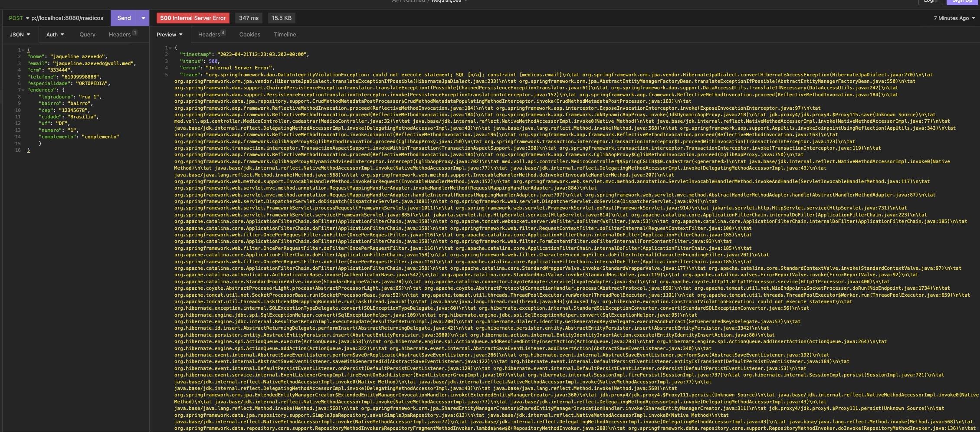Image resolution: width=980 pixels, height=432 pixels.
Task: Click the cidade value "Brasilia"
Action: coord(82,117)
